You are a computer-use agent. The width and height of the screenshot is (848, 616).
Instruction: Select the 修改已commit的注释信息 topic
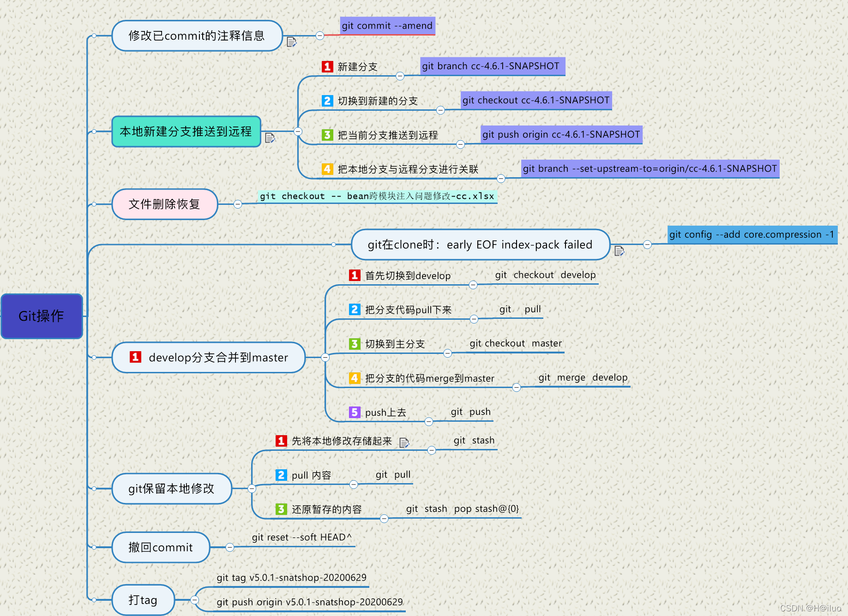point(197,36)
